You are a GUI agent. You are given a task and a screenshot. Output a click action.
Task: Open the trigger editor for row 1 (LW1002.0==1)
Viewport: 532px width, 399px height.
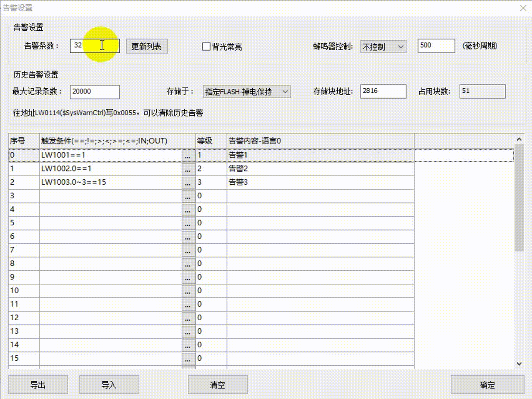tap(188, 169)
